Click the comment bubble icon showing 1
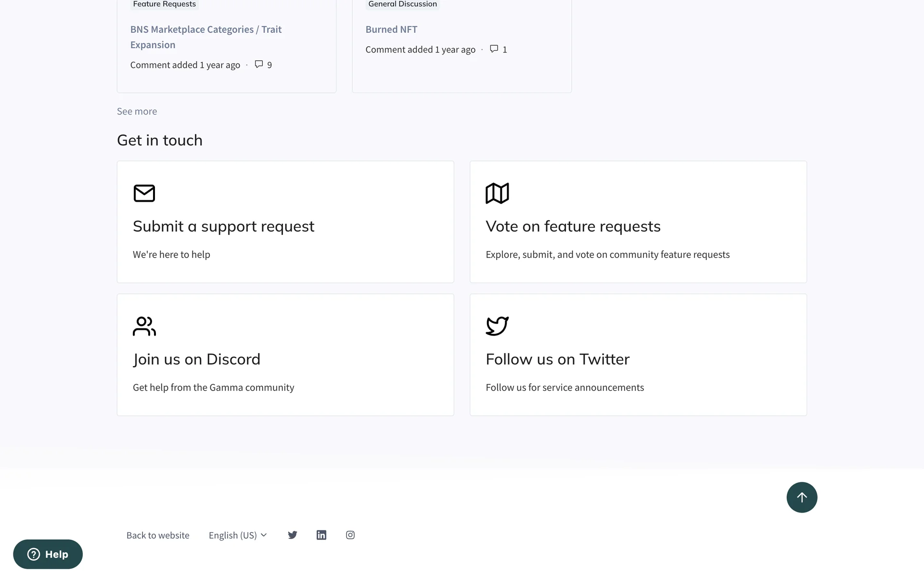The image size is (924, 578). pyautogui.click(x=494, y=49)
